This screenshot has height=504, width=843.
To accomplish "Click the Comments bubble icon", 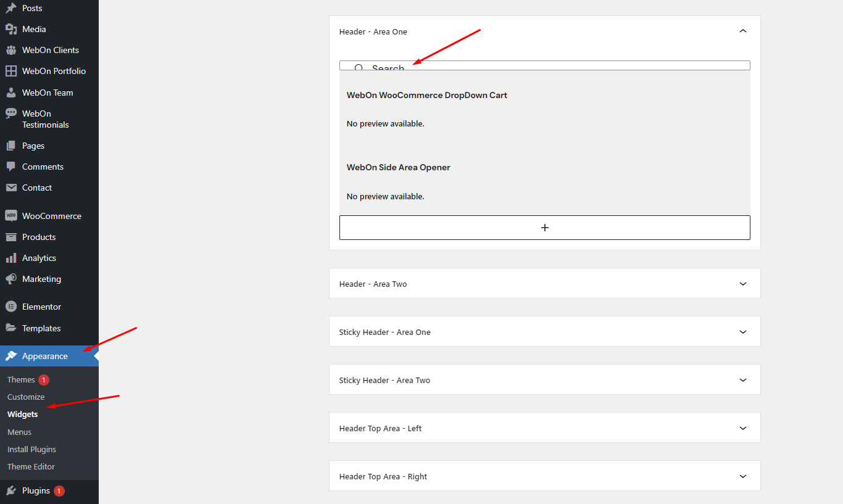I will pyautogui.click(x=11, y=167).
